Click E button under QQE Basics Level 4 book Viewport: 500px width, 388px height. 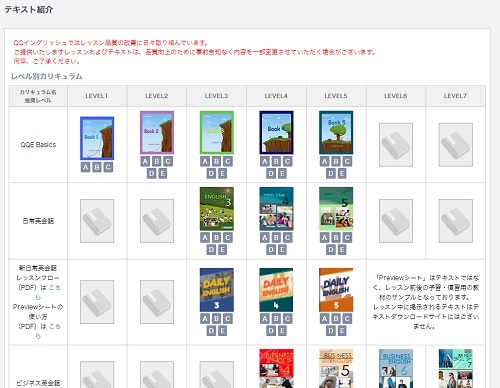coord(282,173)
